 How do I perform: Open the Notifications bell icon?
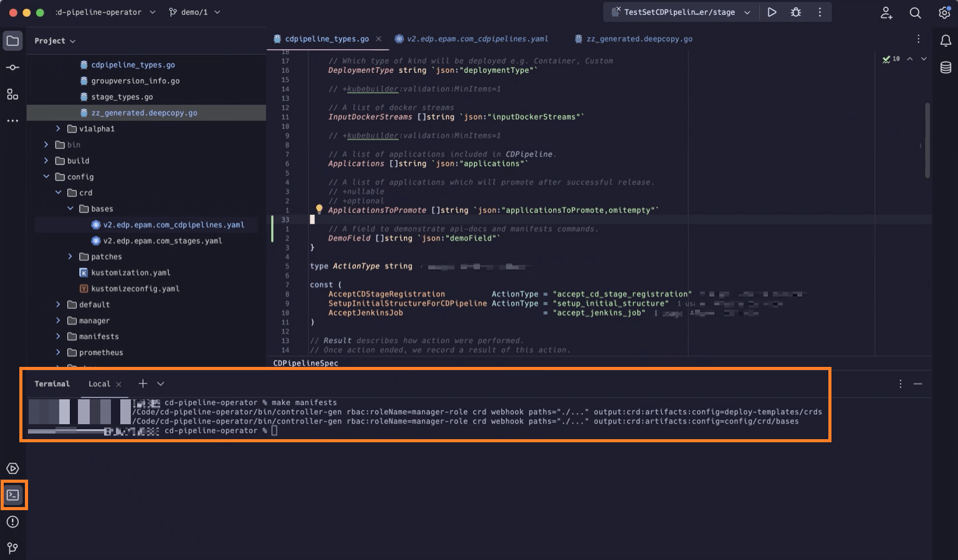click(x=946, y=41)
